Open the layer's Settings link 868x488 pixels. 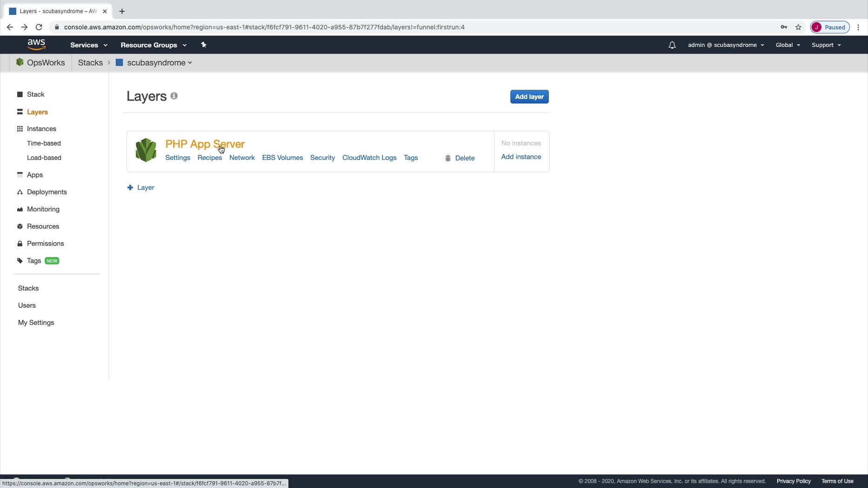178,158
